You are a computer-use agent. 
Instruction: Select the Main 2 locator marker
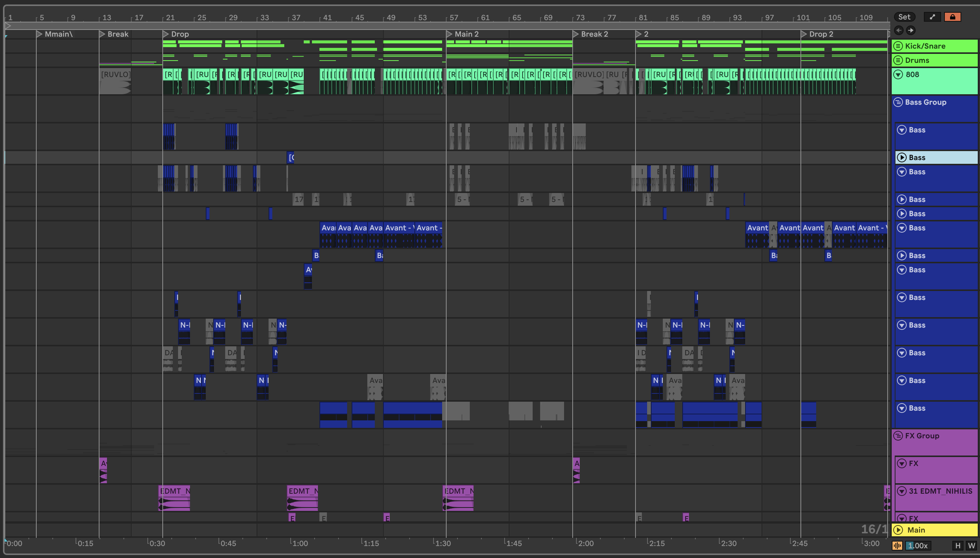pos(449,34)
